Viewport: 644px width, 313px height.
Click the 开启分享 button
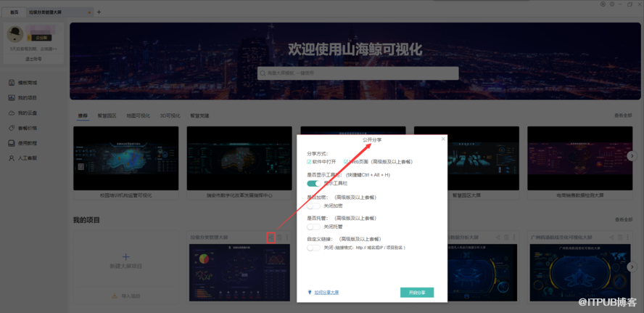416,292
